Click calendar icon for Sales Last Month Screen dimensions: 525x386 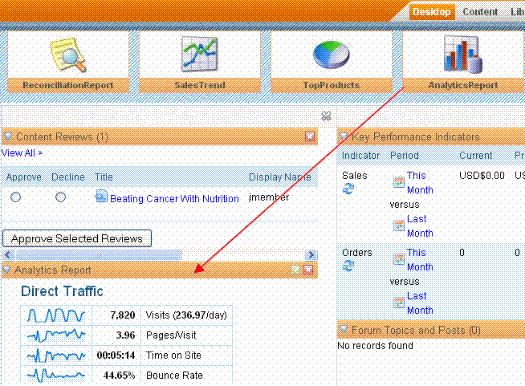(398, 226)
